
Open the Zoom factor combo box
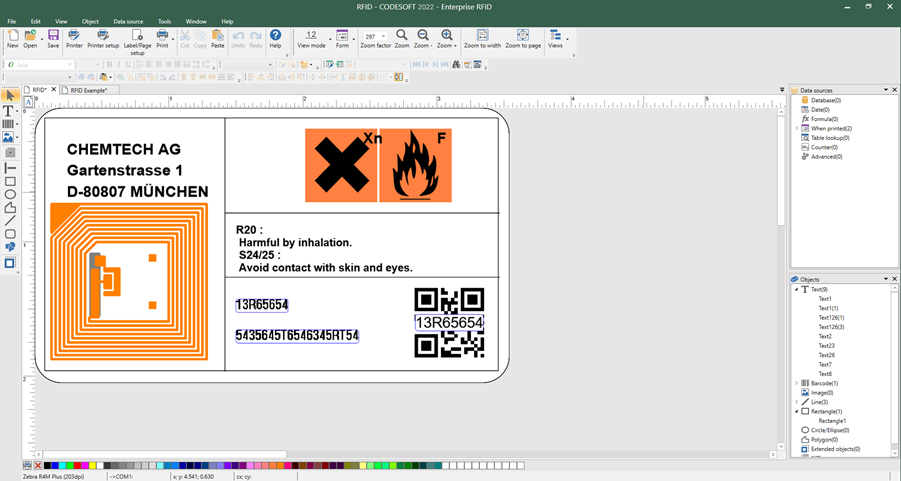click(375, 36)
